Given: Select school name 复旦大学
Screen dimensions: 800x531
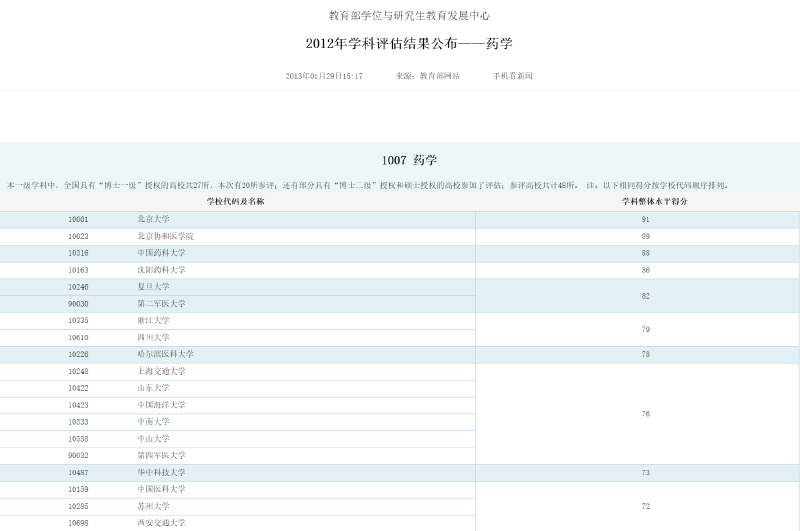Looking at the screenshot, I should (153, 287).
